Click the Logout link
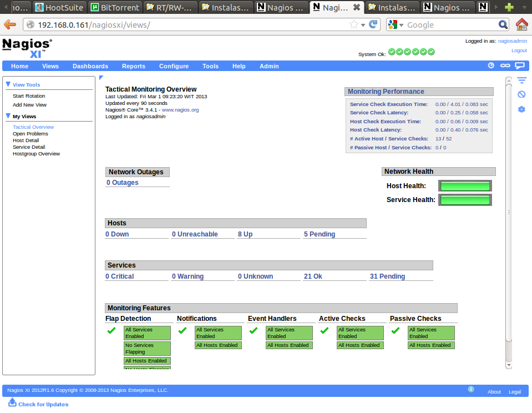This screenshot has width=532, height=413. point(519,51)
